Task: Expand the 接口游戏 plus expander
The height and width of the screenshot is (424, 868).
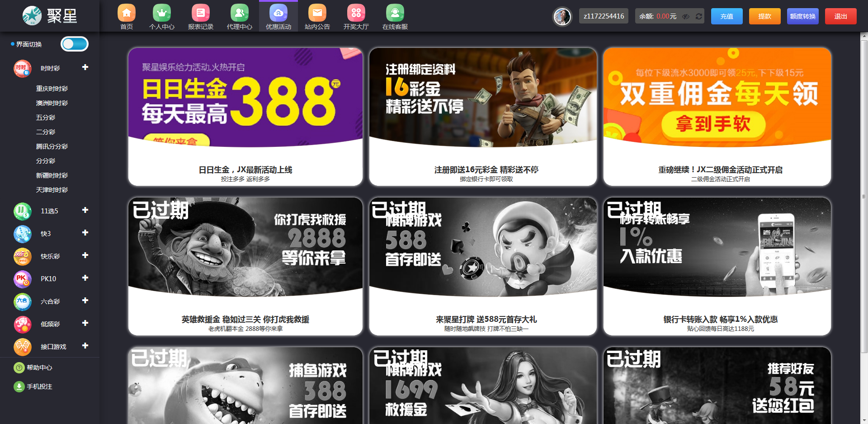Action: [85, 346]
